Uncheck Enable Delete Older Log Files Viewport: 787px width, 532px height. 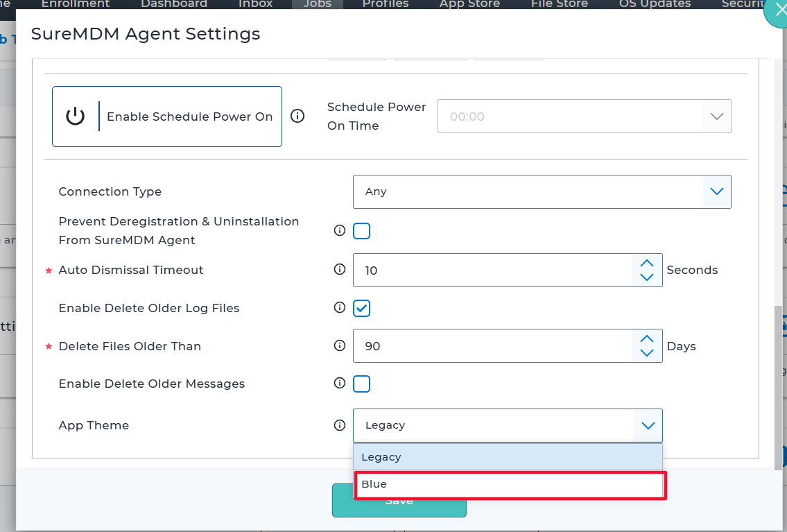[361, 308]
